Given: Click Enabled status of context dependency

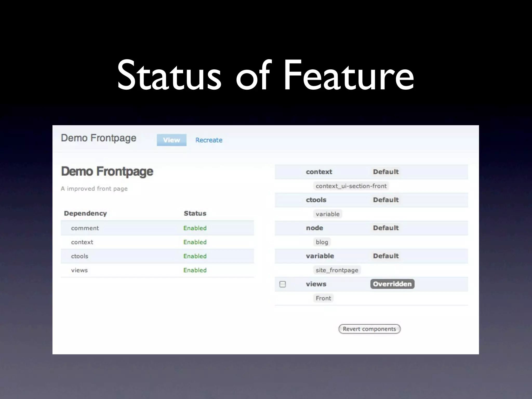Looking at the screenshot, I should [195, 242].
